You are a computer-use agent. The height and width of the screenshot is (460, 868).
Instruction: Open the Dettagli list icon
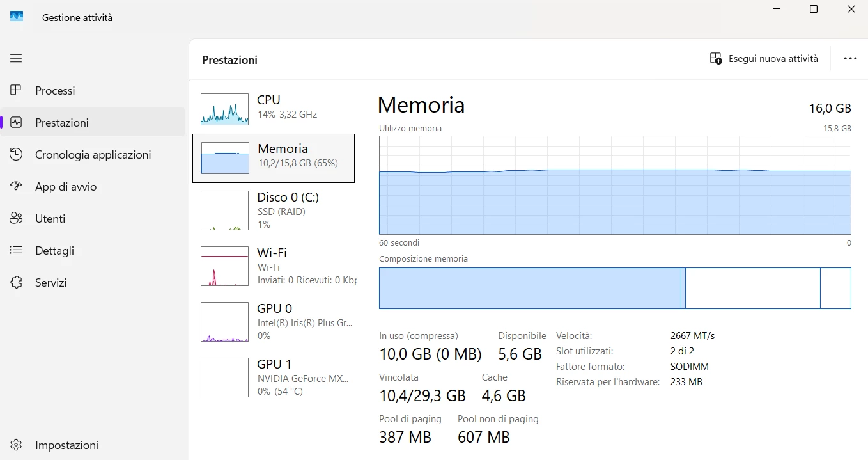point(16,250)
